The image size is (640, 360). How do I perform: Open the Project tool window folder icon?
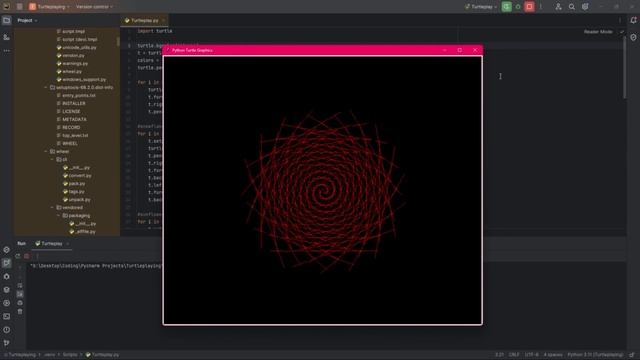pos(7,20)
